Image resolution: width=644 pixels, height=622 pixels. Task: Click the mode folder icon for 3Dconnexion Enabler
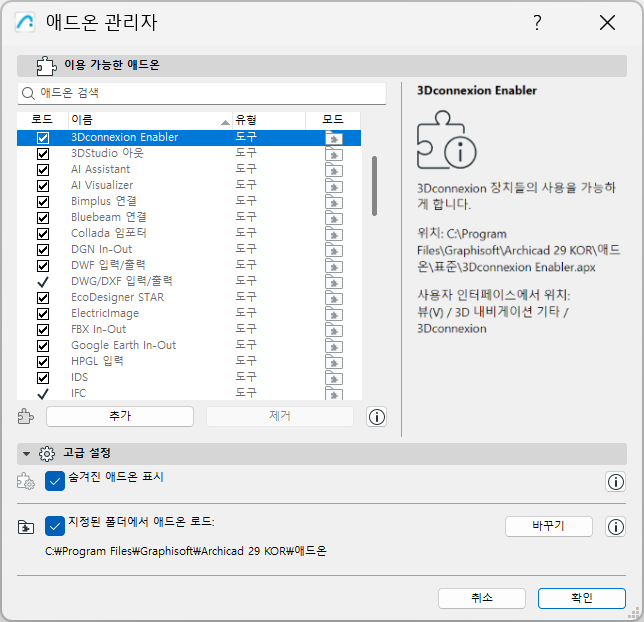tap(334, 138)
